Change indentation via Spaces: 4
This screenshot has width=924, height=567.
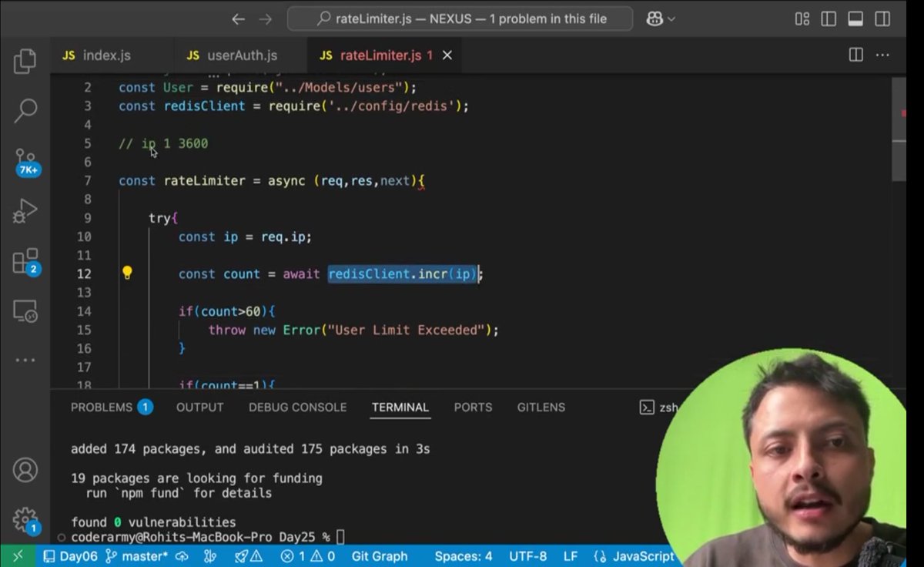pyautogui.click(x=463, y=556)
